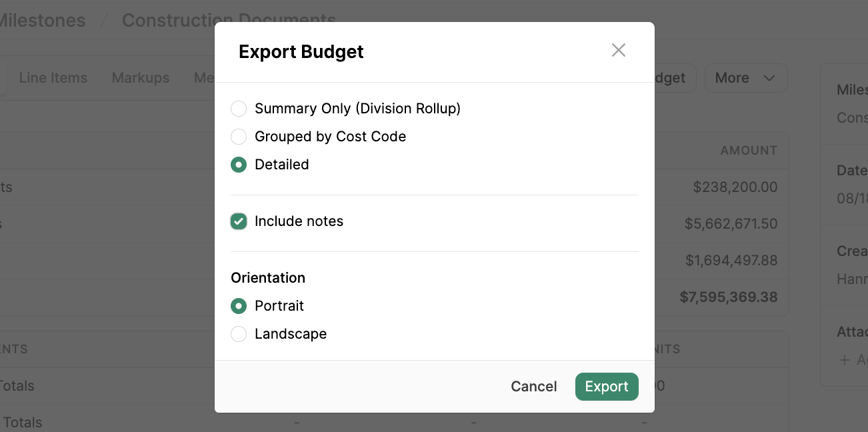This screenshot has height=432, width=868.
Task: Switch orientation to Landscape
Action: (x=239, y=334)
